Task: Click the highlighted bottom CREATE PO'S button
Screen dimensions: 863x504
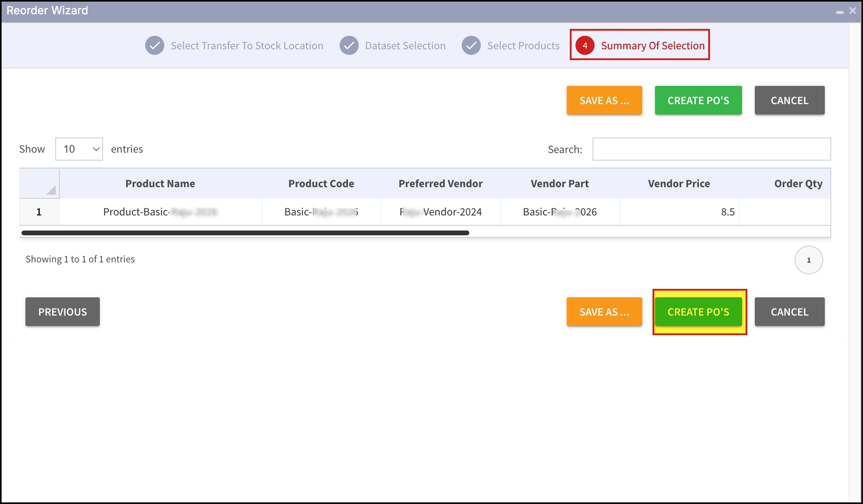Action: tap(698, 312)
